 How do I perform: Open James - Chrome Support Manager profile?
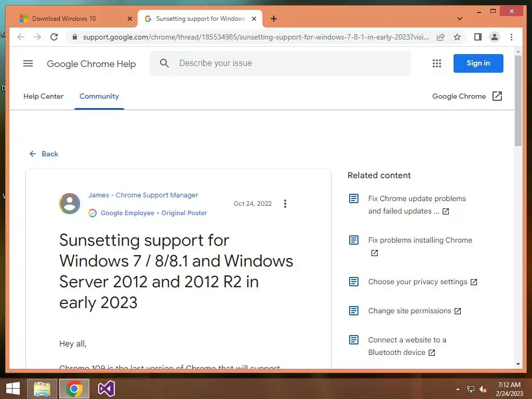click(143, 195)
